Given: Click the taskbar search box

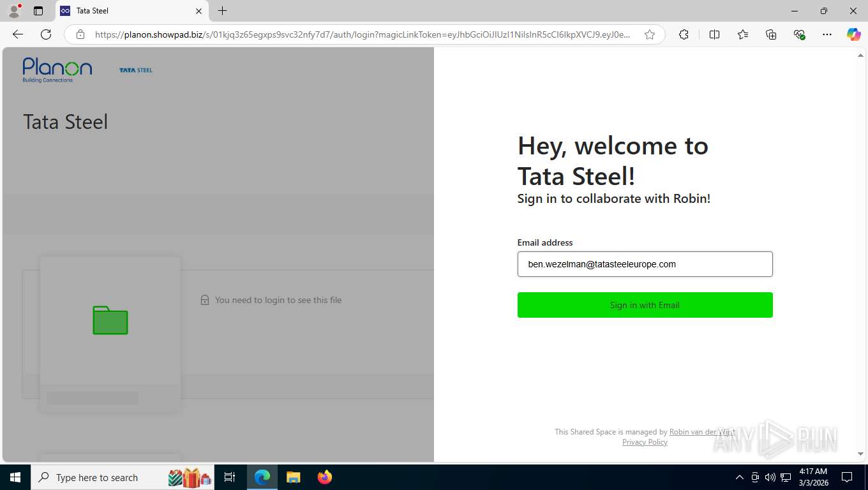Looking at the screenshot, I should 123,477.
